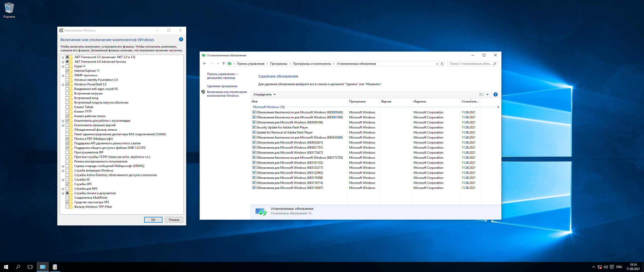
Task: Click the view layout icon in Installed Updates
Action: click(481, 94)
